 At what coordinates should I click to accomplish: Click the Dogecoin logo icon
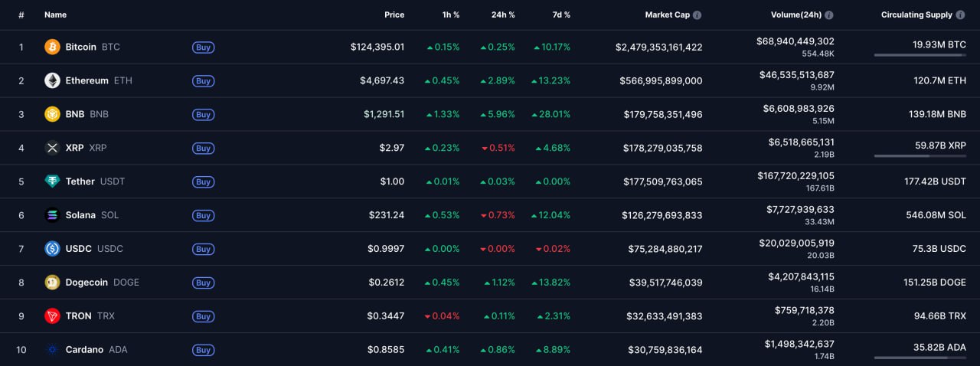point(52,283)
